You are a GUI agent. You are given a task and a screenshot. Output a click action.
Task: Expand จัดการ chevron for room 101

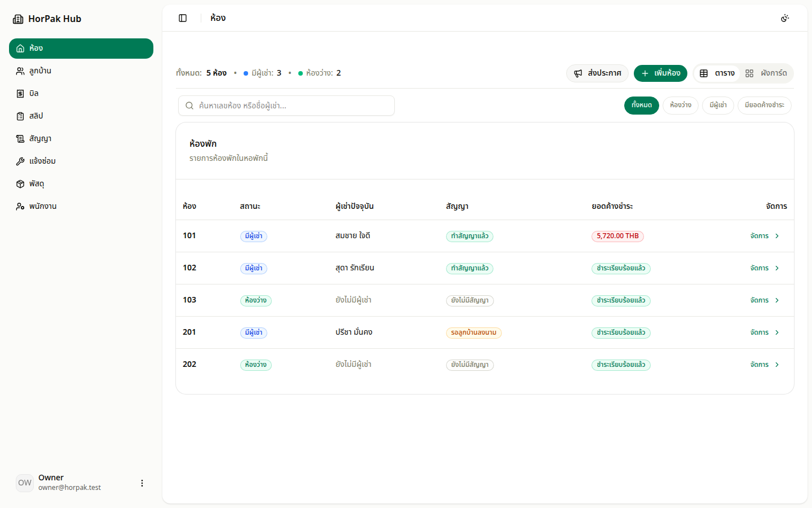tap(777, 236)
